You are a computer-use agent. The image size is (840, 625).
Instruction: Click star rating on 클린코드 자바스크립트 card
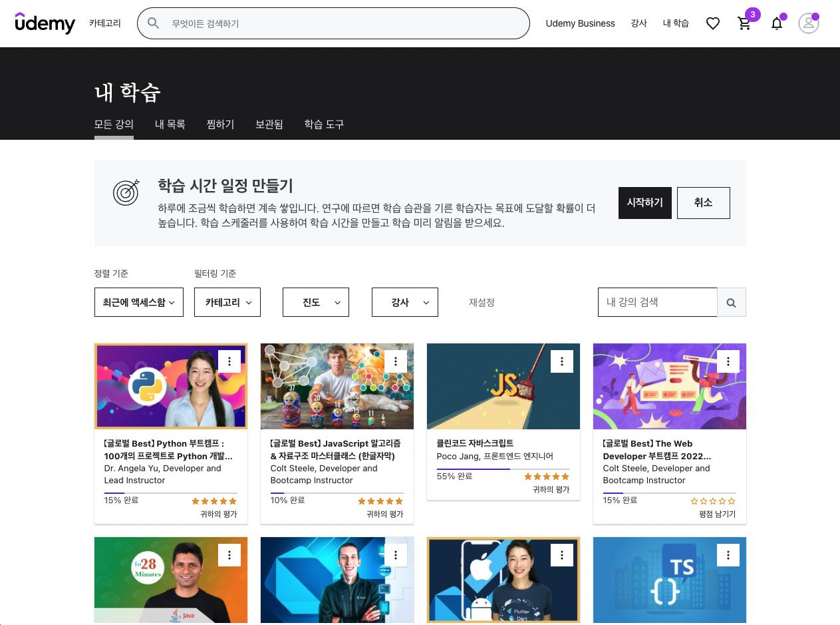(547, 477)
